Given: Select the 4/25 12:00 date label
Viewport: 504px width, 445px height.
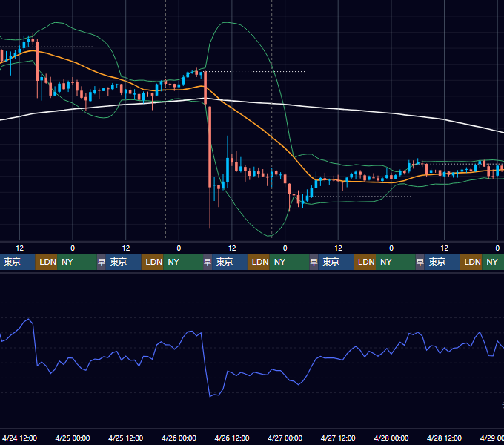Looking at the screenshot, I should coord(126,438).
